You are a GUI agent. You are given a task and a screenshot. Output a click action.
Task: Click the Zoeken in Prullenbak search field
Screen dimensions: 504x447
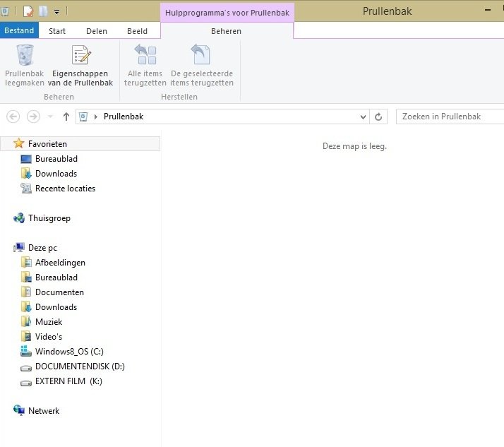[x=450, y=117]
